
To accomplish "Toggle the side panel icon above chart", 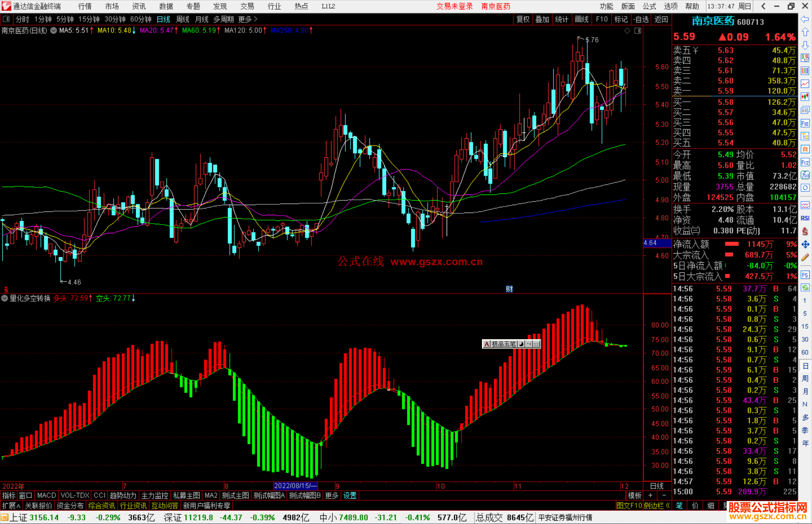I will (x=638, y=31).
